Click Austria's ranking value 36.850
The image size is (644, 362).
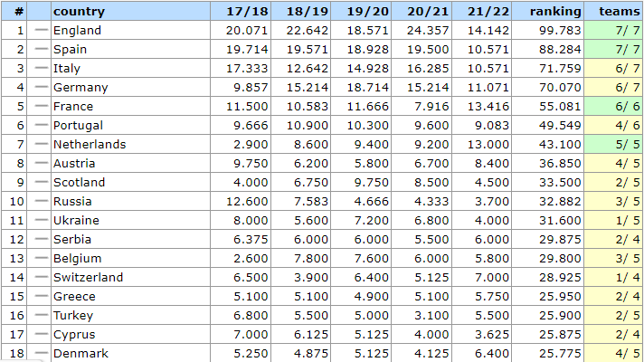(x=560, y=163)
